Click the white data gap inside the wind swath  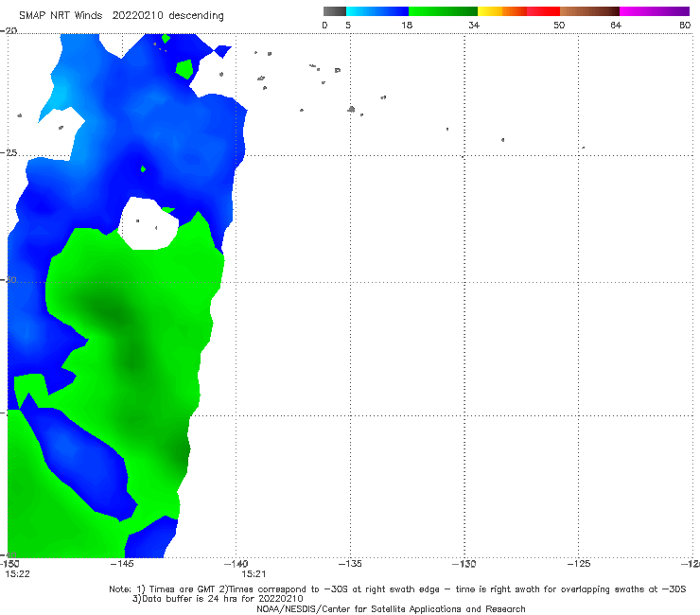[x=149, y=224]
